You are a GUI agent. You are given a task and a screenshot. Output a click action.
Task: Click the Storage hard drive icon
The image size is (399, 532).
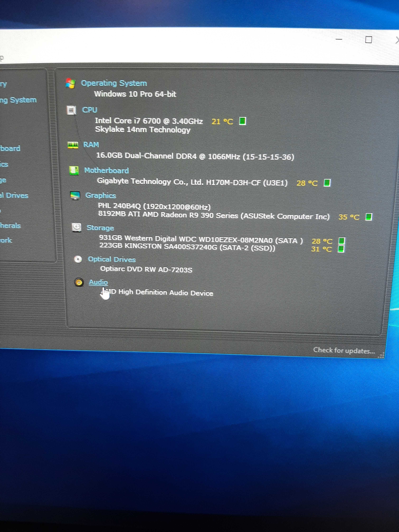click(x=77, y=227)
